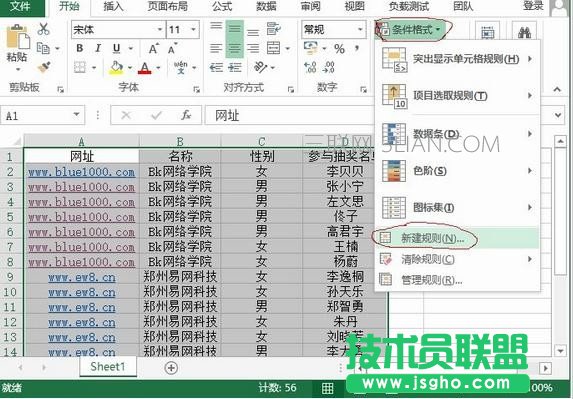
Task: Increase font size with the large A icon
Action: pos(153,49)
